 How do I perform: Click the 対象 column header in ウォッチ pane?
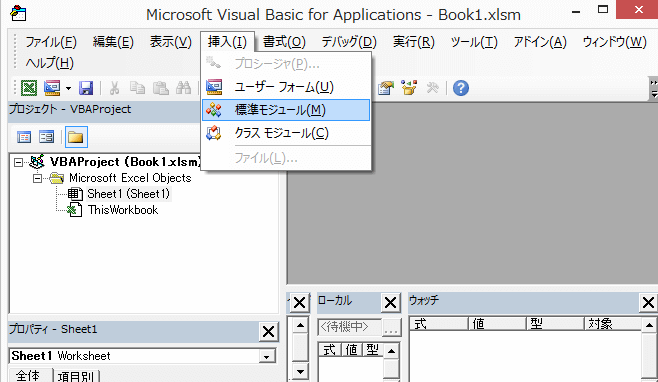coord(613,324)
